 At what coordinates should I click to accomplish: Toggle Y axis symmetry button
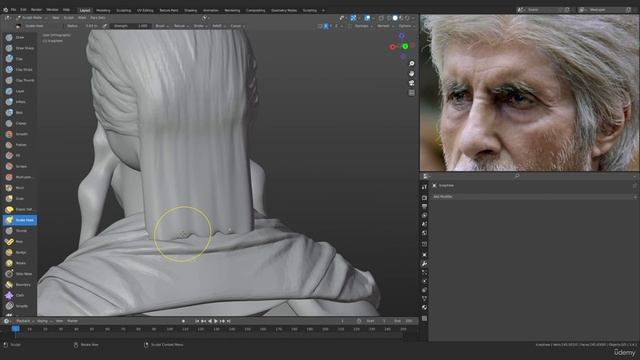(331, 26)
